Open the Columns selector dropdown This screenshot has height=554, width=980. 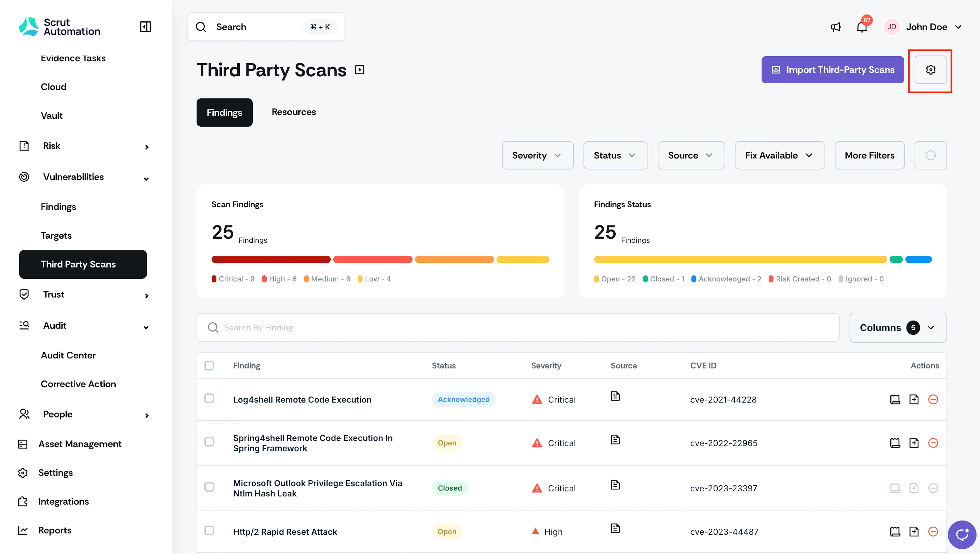click(x=898, y=328)
